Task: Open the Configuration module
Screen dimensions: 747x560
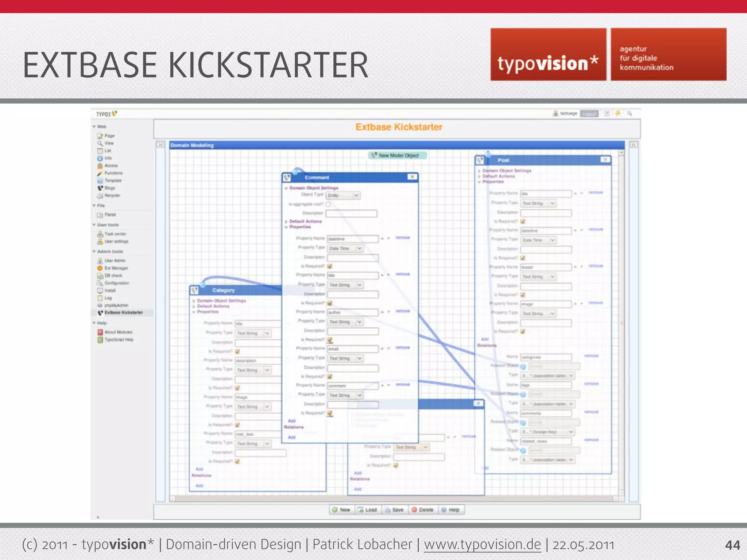Action: click(113, 283)
